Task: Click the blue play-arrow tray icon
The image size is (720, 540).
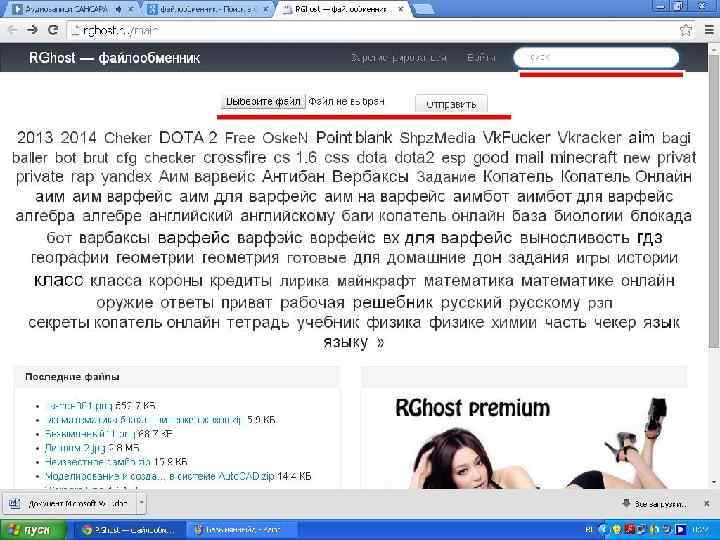Action: tap(681, 530)
